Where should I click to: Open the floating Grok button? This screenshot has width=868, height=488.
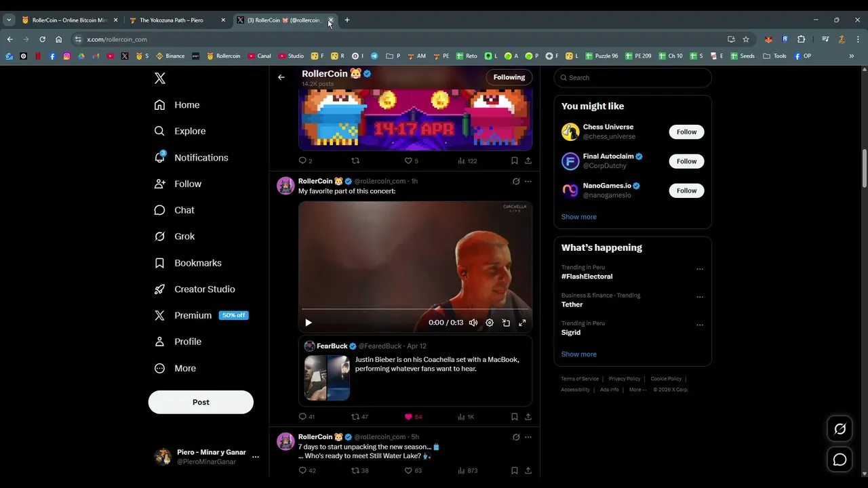point(840,429)
